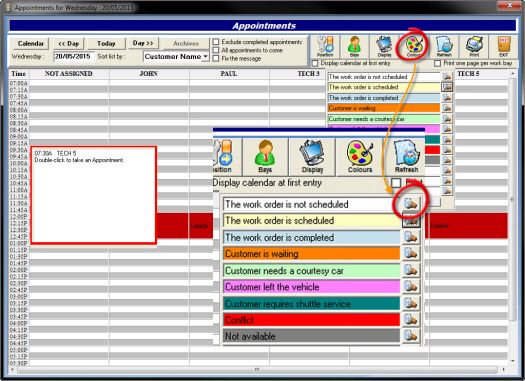Check Fix the message option
Screen dimensions: 525x381
[216, 58]
